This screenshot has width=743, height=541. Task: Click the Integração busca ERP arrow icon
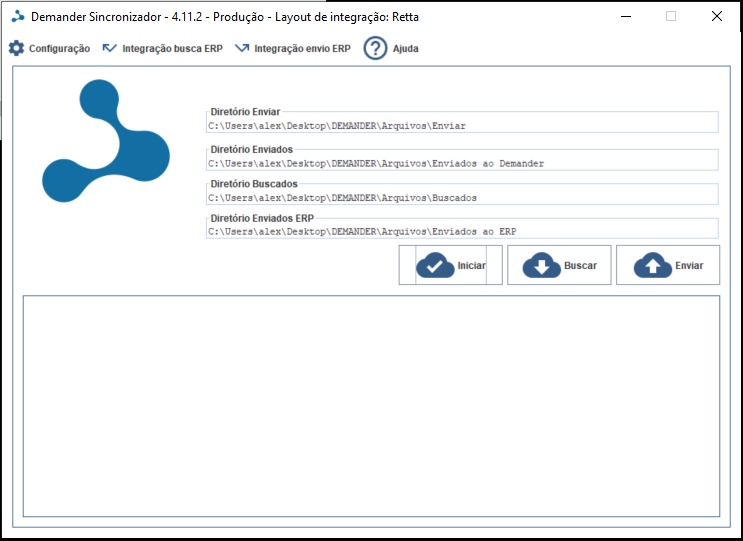(109, 48)
